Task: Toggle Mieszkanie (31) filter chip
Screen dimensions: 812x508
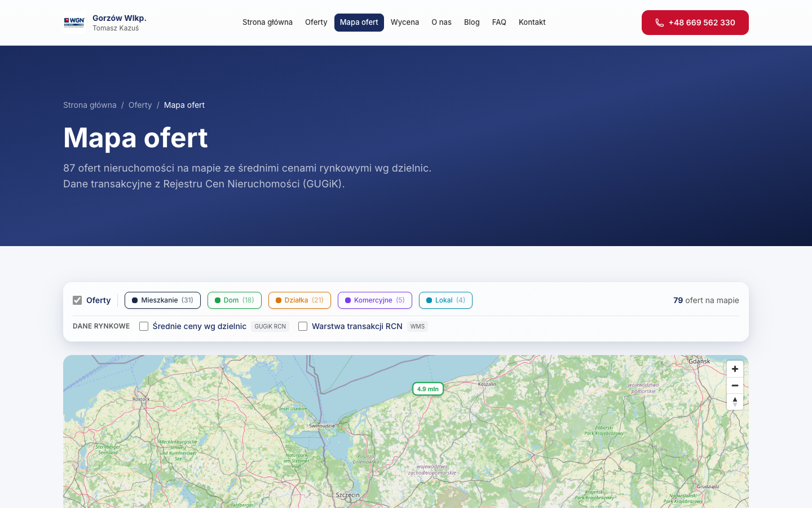Action: click(162, 300)
